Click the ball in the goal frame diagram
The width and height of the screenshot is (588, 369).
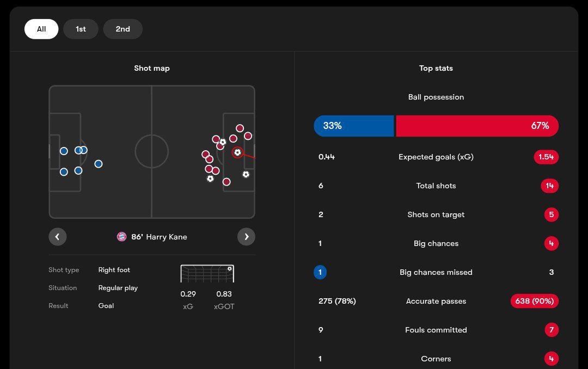230,269
